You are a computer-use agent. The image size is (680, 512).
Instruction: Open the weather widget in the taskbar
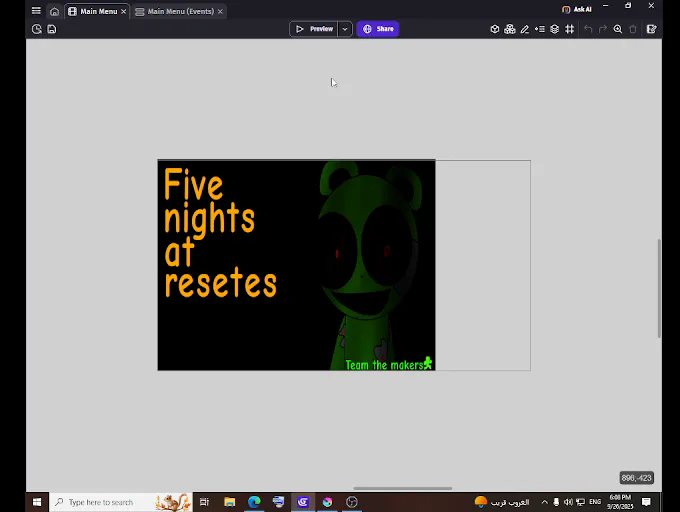tap(502, 502)
